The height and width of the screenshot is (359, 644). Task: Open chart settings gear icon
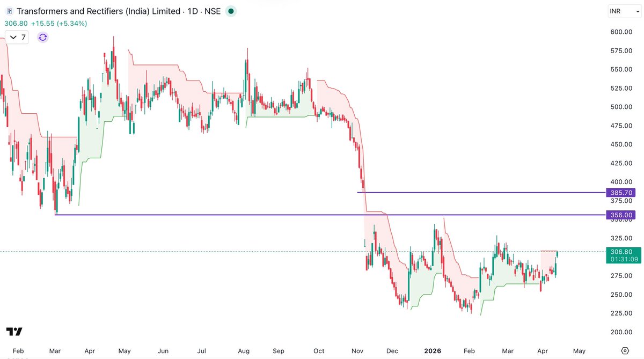tap(625, 350)
